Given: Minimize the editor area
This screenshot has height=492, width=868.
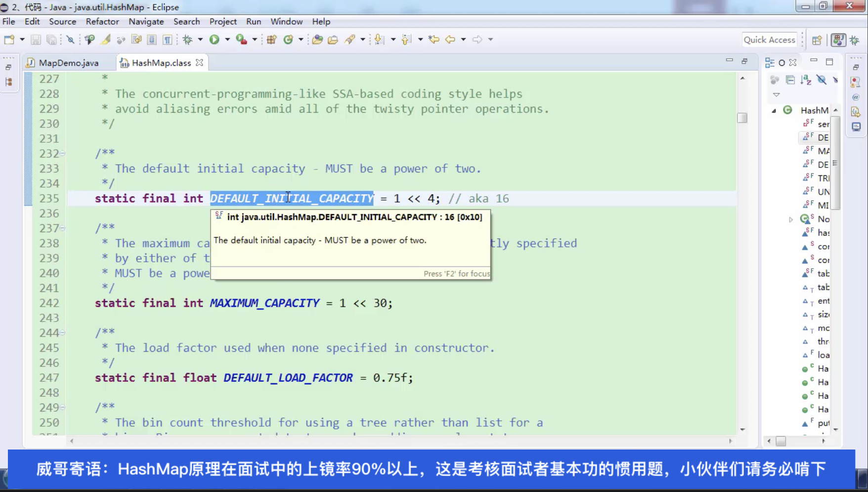Looking at the screenshot, I should coord(729,60).
